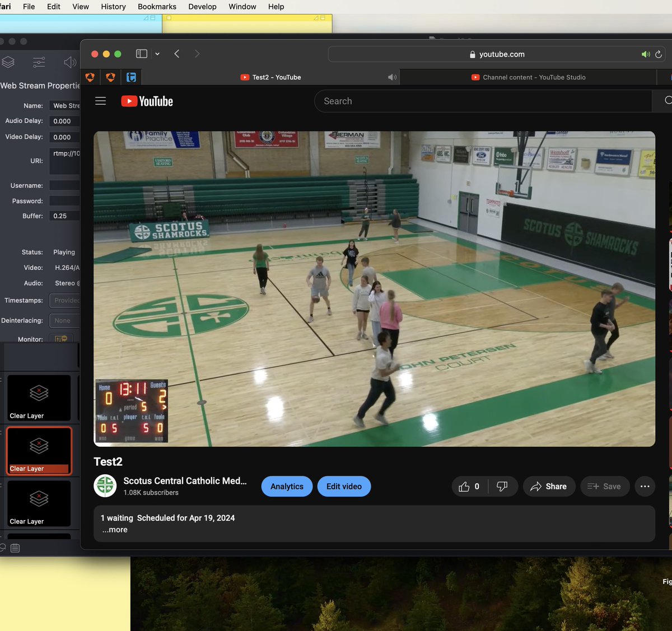Click the speaker audio icon in Wirecast panel

pos(70,62)
